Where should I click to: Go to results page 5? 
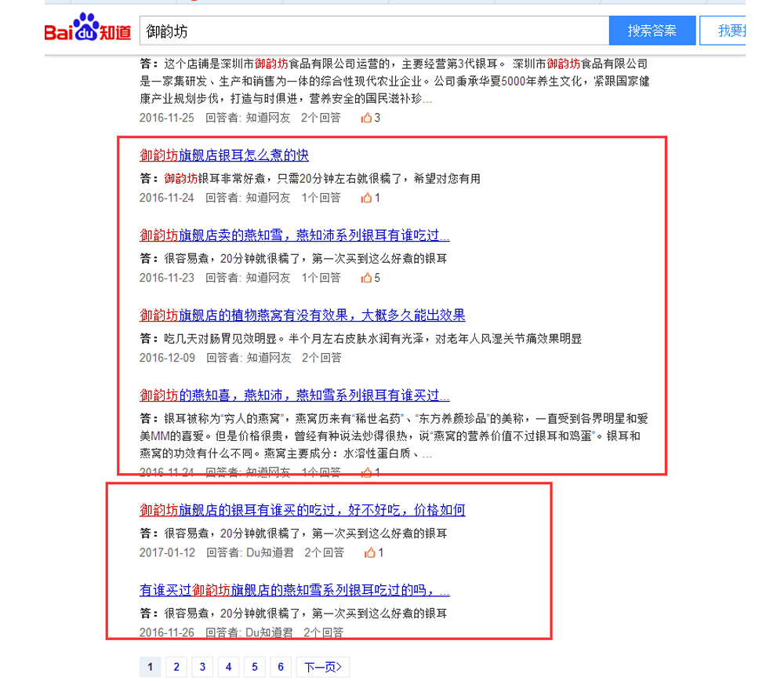255,667
